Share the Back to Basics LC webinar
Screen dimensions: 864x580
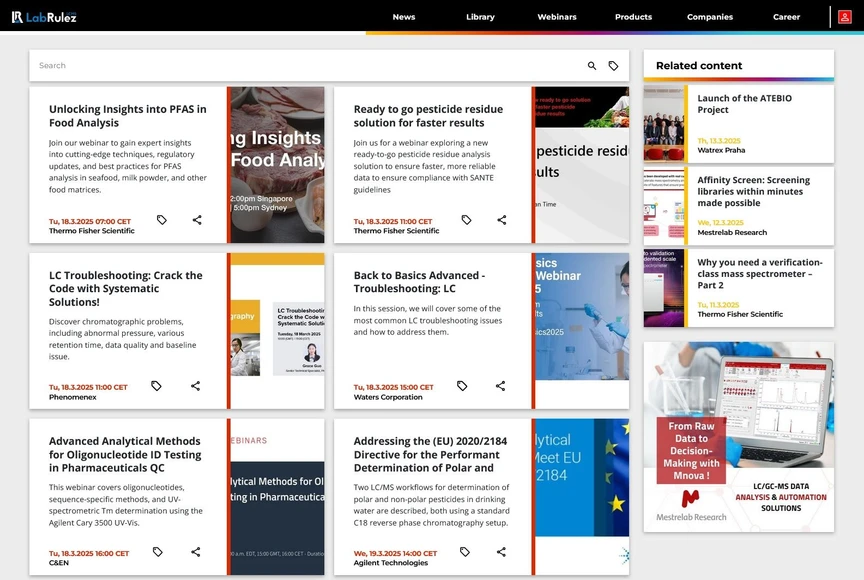[500, 385]
